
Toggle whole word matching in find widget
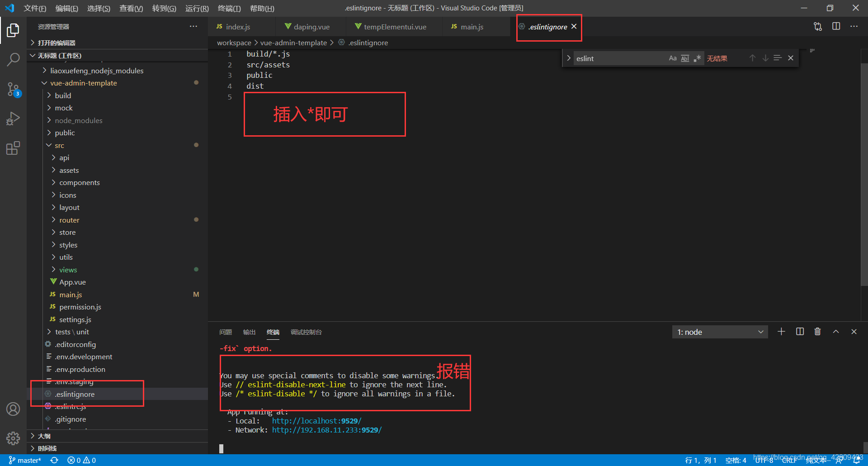[684, 58]
